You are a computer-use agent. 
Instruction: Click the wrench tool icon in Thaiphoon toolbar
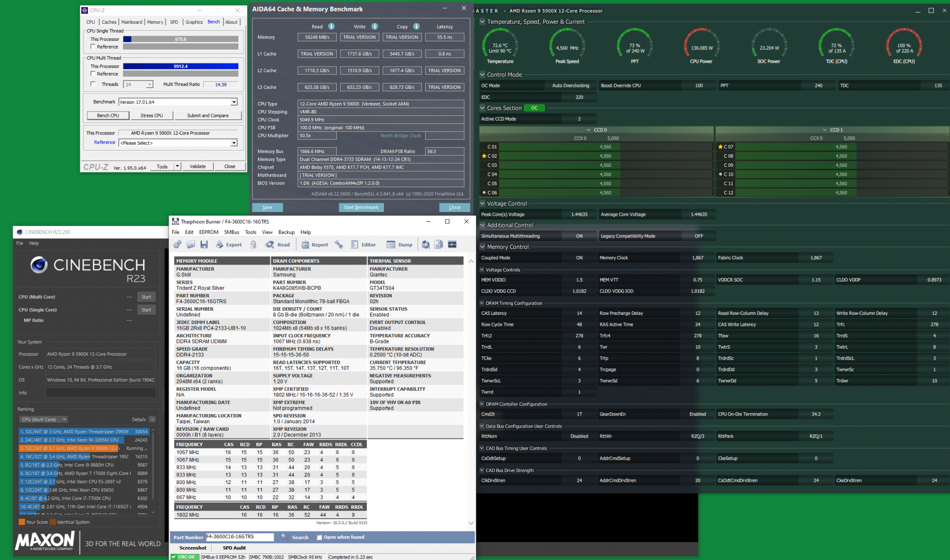point(339,245)
